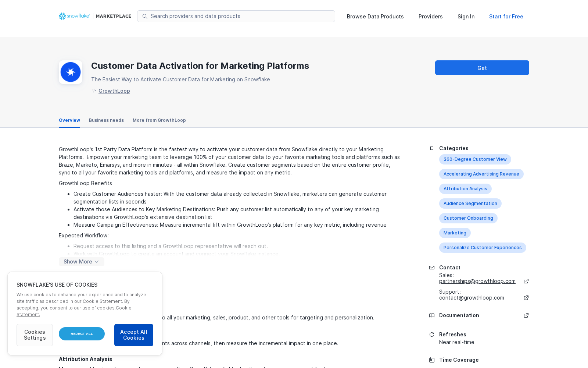
Task: Click the Documentation book icon
Action: point(432,315)
